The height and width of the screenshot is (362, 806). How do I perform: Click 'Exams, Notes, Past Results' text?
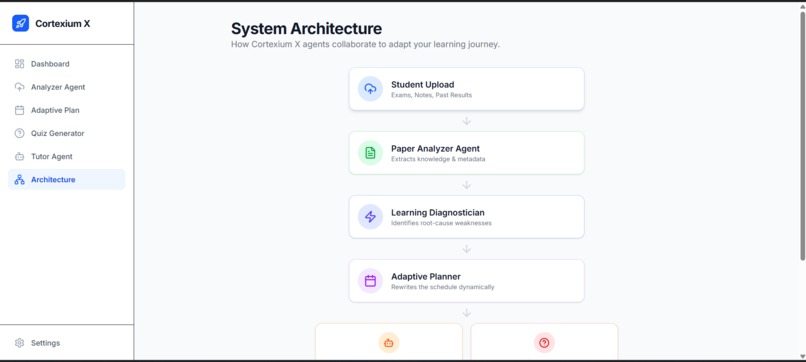click(x=431, y=95)
